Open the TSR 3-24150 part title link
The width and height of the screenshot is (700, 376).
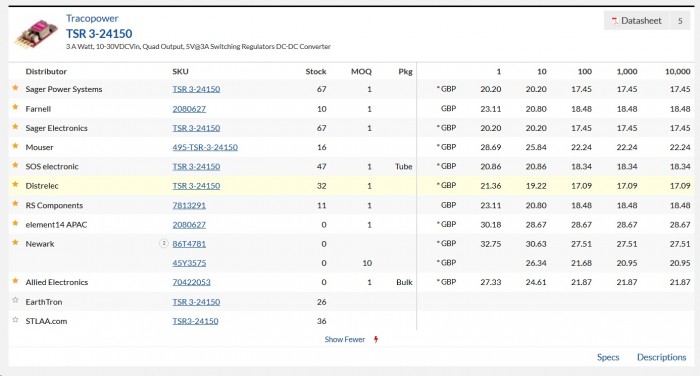99,33
